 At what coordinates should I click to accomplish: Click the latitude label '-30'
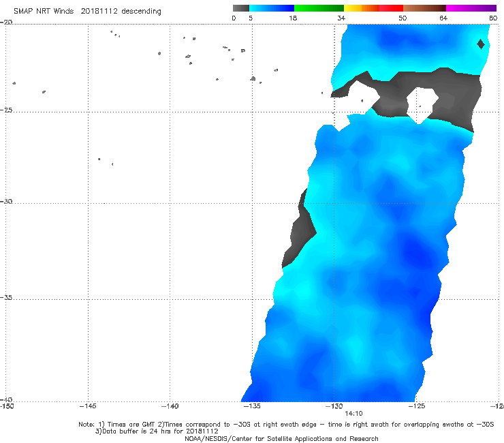[x=6, y=201]
